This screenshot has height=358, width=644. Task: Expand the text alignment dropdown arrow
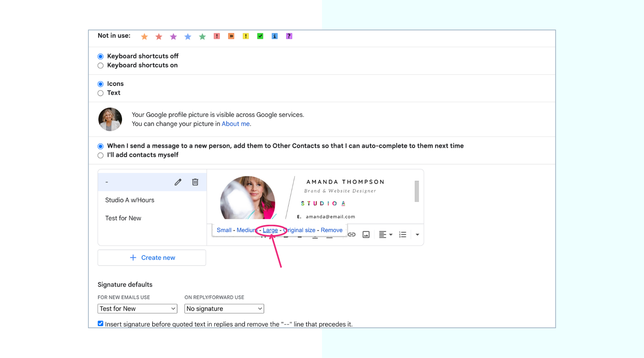coord(391,234)
